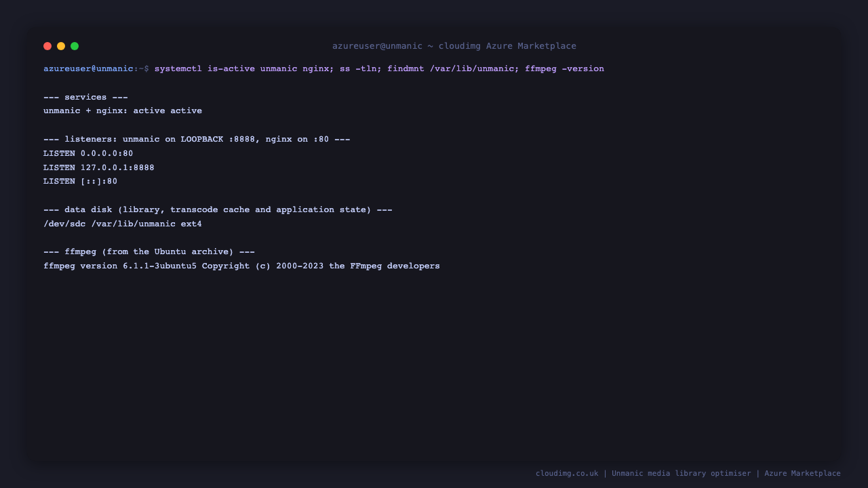
Task: Click the yellow minimize window dot
Action: [x=61, y=46]
